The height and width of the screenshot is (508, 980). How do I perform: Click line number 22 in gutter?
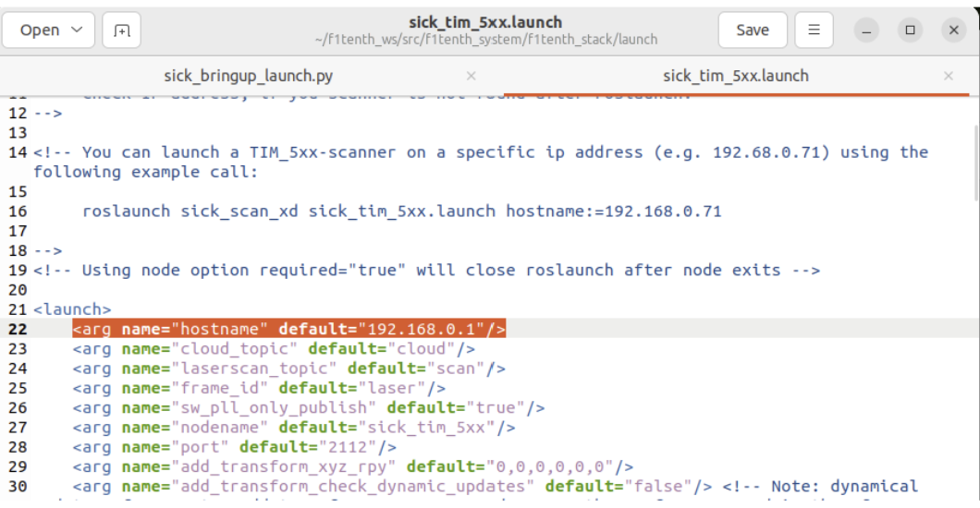(x=18, y=329)
